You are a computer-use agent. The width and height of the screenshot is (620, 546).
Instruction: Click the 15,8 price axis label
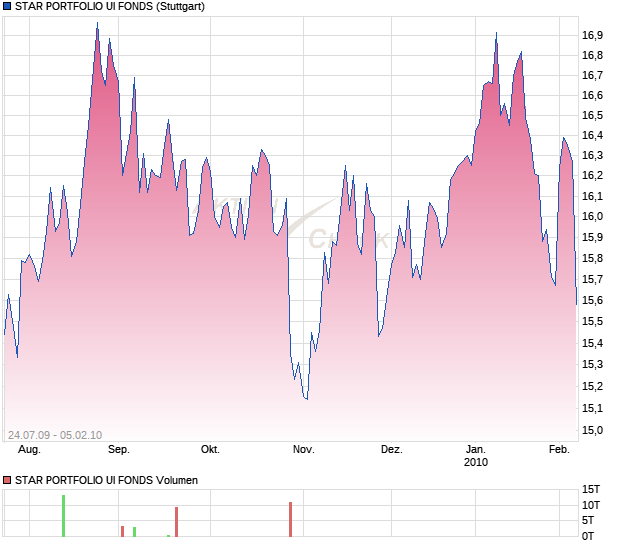pyautogui.click(x=592, y=259)
